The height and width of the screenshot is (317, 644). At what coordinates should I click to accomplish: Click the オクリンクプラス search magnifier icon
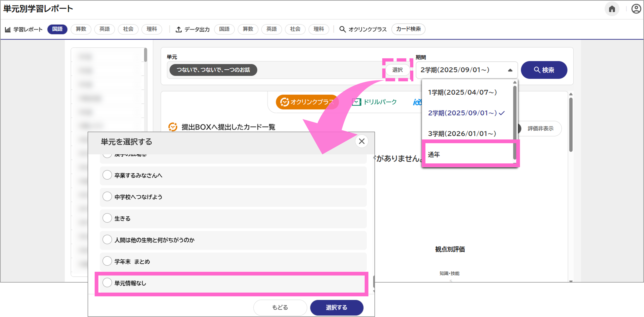[342, 29]
